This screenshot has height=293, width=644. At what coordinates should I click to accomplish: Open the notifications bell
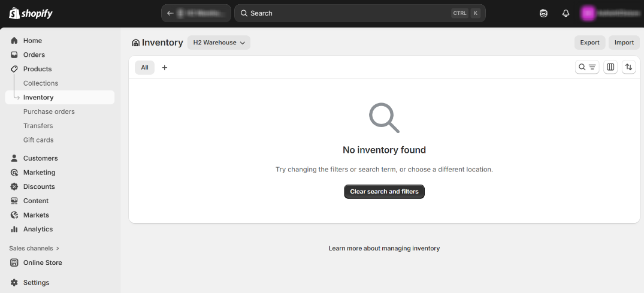point(566,13)
